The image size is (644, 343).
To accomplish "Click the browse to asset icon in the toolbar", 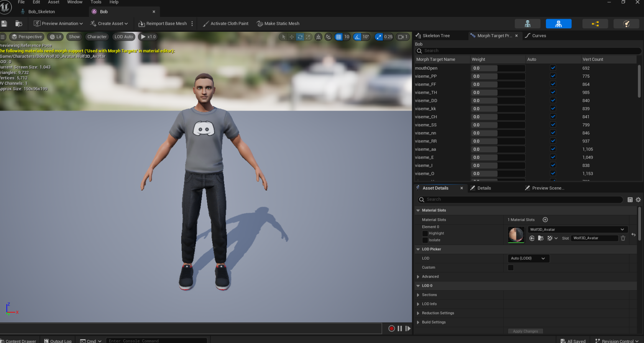I will 18,24.
